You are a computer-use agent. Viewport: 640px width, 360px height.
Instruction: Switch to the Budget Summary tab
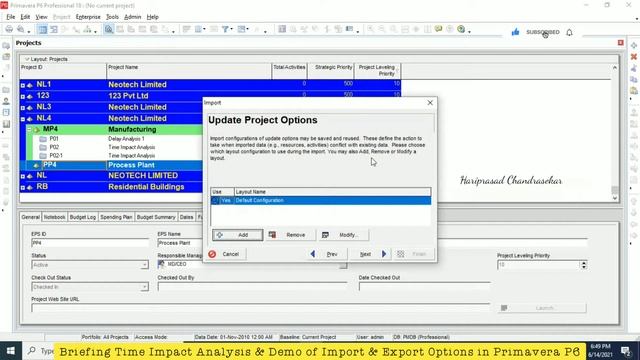156,217
